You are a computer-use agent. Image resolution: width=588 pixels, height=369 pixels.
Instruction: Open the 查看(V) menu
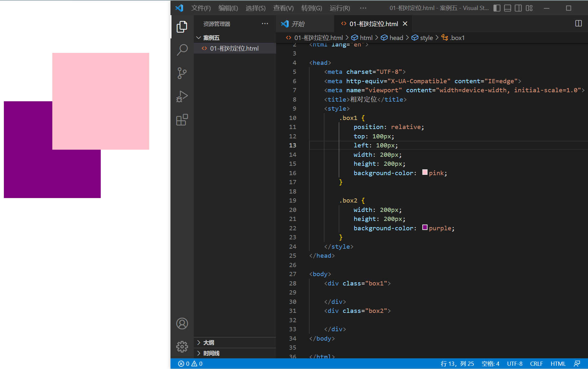pyautogui.click(x=283, y=8)
